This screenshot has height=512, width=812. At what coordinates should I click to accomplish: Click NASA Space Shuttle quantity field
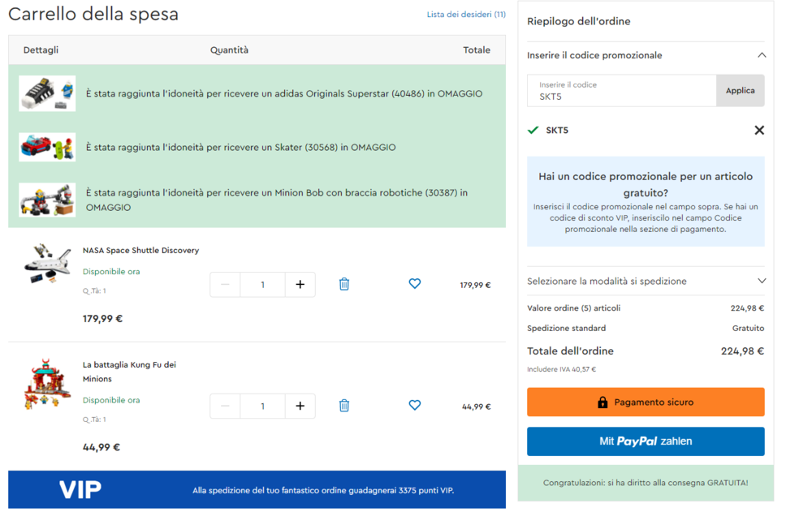262,284
